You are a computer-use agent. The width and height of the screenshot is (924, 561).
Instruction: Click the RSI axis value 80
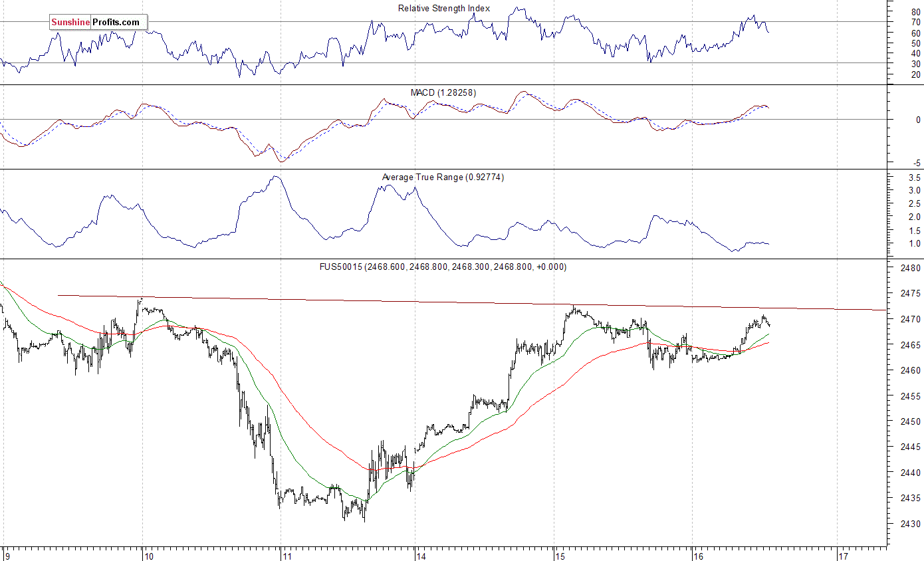[x=916, y=12]
